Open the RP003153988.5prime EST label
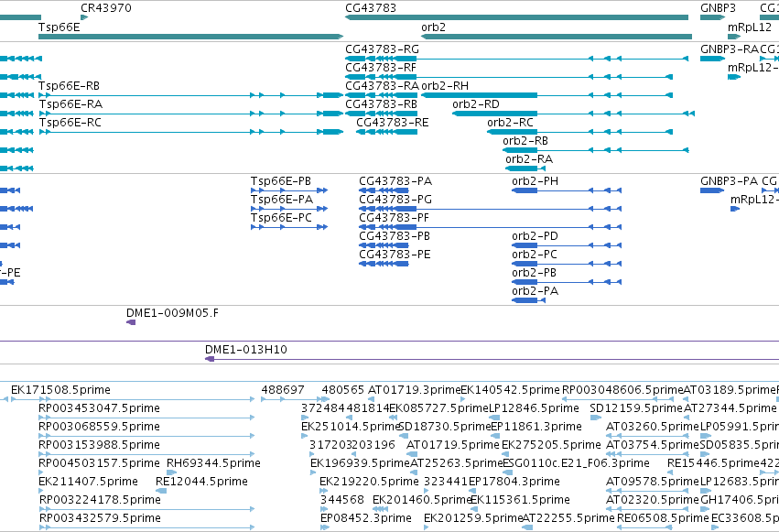The width and height of the screenshot is (779, 532). [100, 445]
